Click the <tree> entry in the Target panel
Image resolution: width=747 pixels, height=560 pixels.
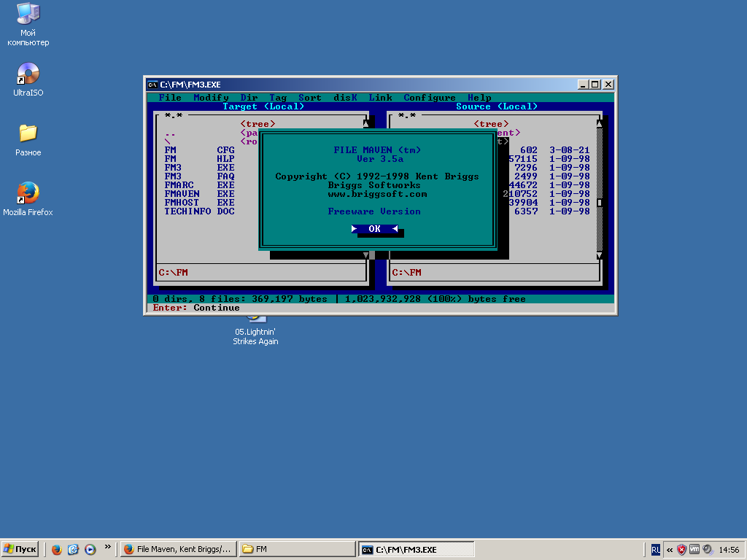[258, 124]
